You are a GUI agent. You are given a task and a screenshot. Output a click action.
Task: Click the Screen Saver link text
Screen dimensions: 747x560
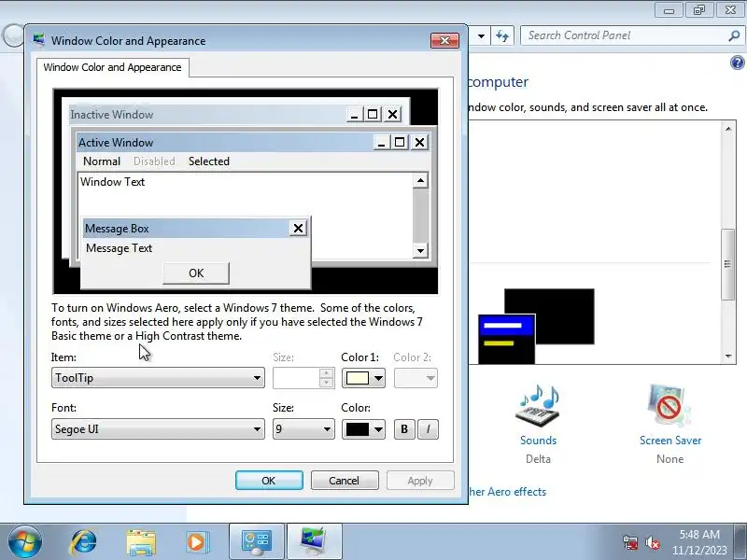click(670, 440)
